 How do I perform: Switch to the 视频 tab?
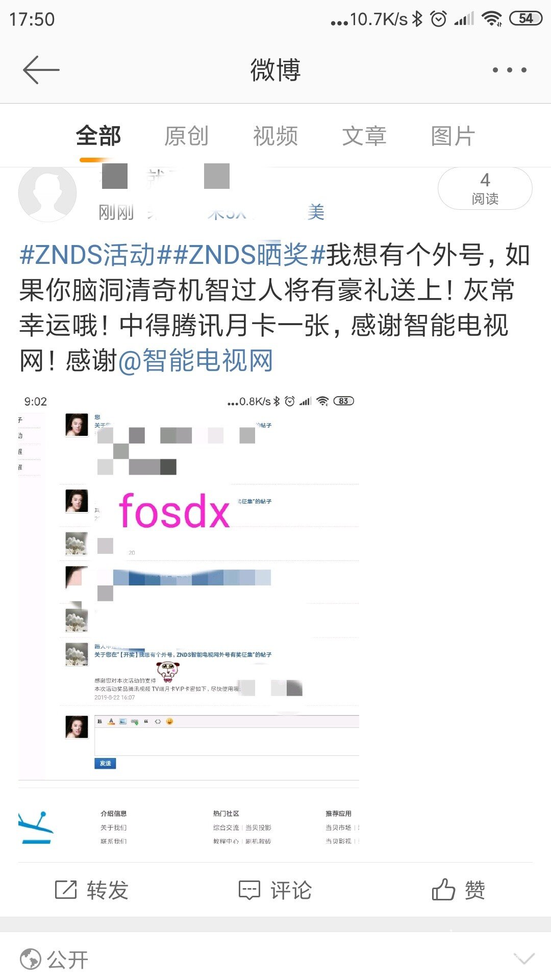[275, 136]
